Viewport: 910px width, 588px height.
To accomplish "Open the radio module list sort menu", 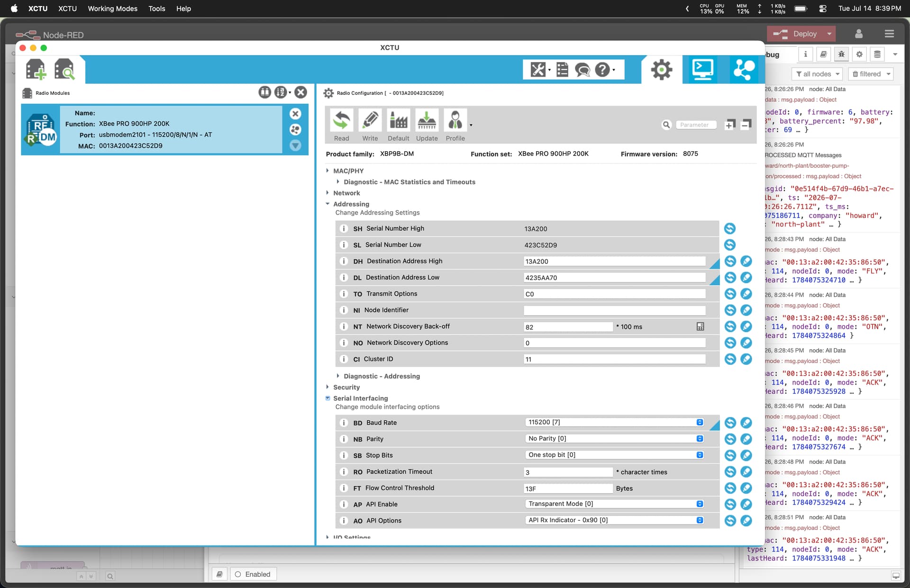I will (282, 92).
